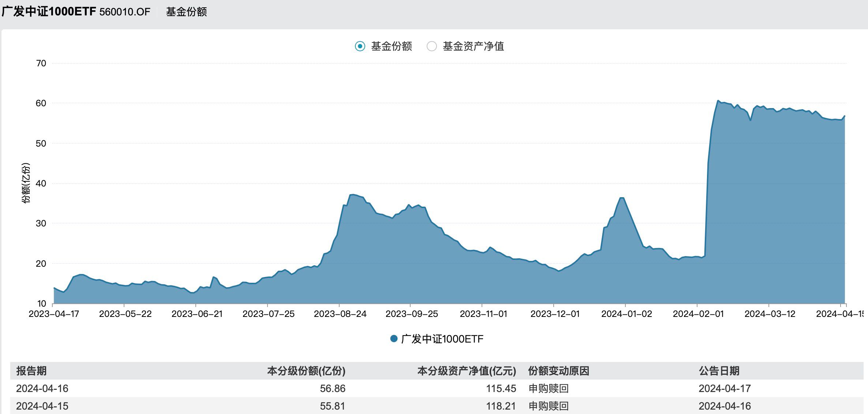
Task: Click the 广发中证1000ETF legend label
Action: click(x=442, y=339)
